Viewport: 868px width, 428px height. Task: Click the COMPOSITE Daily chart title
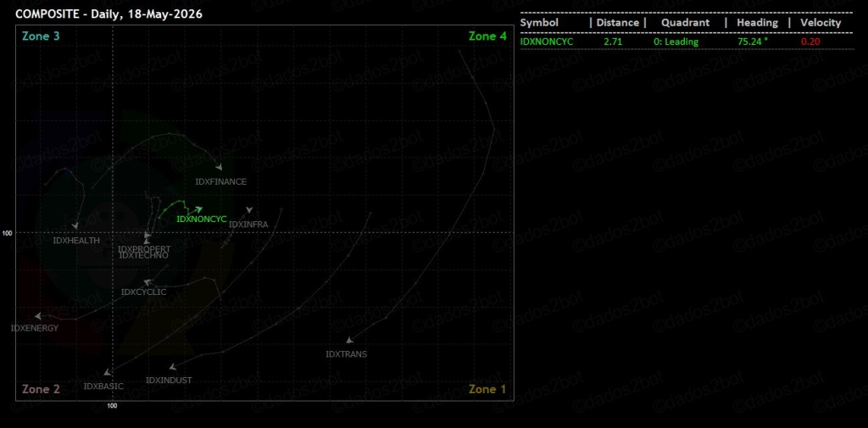click(x=108, y=14)
